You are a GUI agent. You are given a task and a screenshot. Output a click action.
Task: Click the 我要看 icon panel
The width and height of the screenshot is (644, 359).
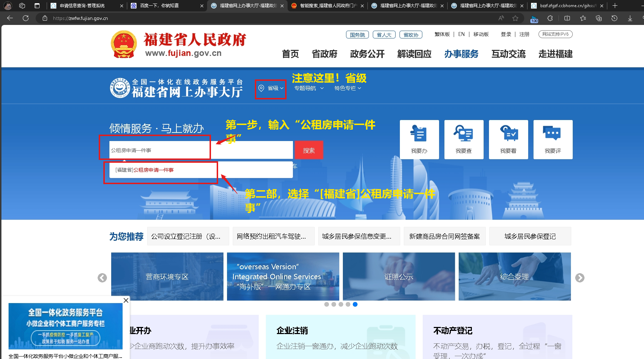508,139
